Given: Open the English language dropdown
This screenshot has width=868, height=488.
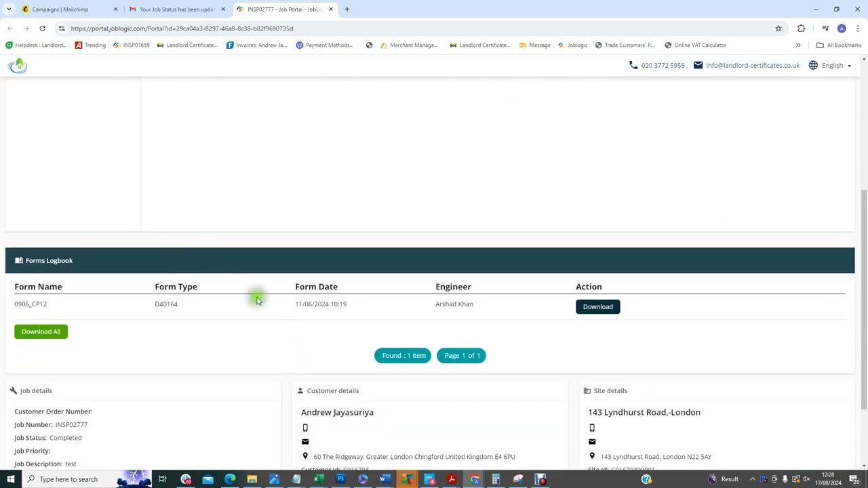Looking at the screenshot, I should click(x=836, y=65).
